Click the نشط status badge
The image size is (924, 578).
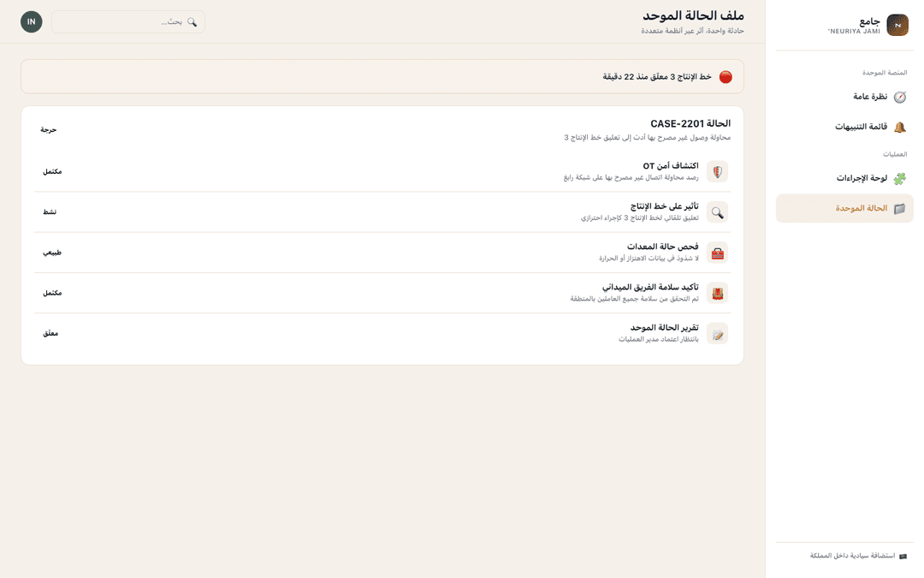coord(50,212)
